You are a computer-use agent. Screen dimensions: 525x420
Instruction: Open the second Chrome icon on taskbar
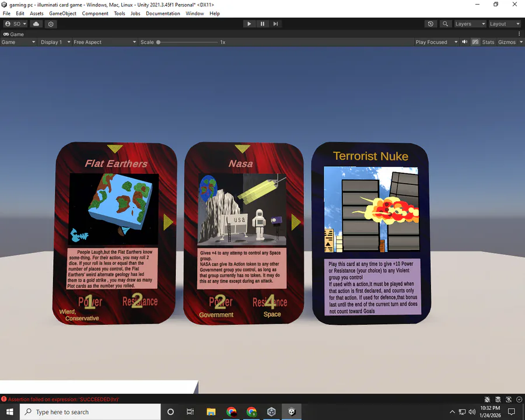[251, 412]
